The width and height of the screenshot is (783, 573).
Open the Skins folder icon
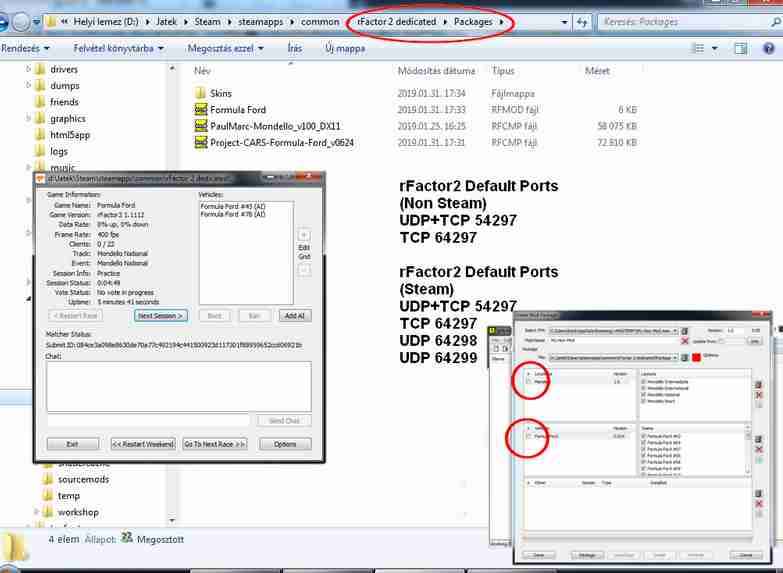tap(201, 93)
